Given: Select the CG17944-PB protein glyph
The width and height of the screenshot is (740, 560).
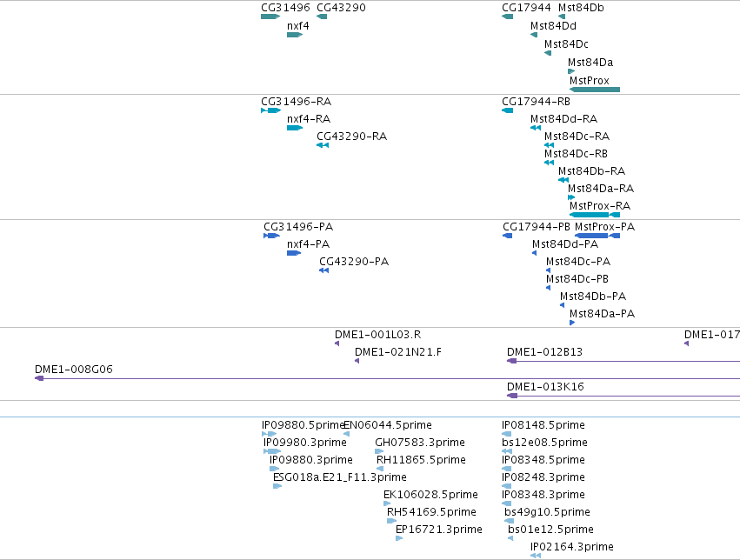Looking at the screenshot, I should tap(508, 236).
